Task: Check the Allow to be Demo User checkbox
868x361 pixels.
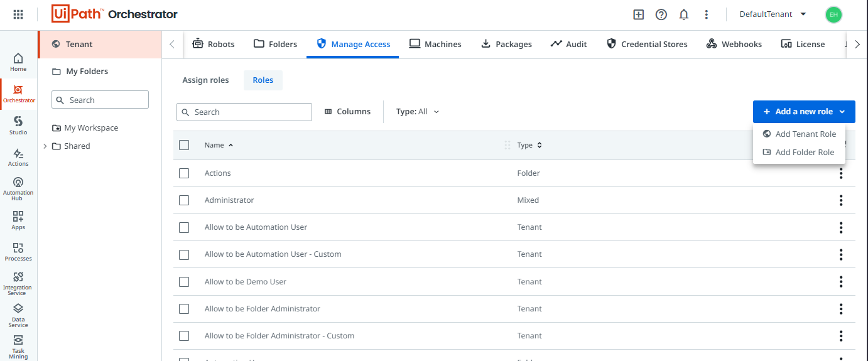Action: (184, 282)
